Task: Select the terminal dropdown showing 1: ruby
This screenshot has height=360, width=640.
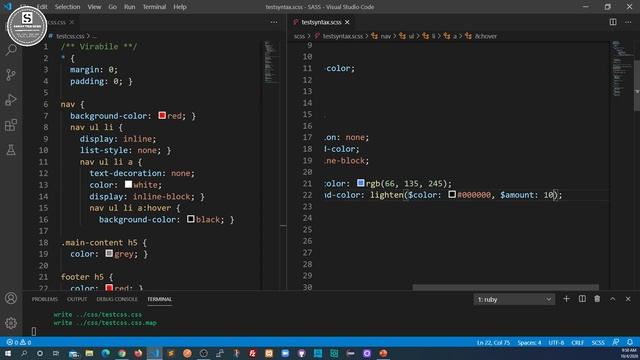Action: tap(514, 300)
